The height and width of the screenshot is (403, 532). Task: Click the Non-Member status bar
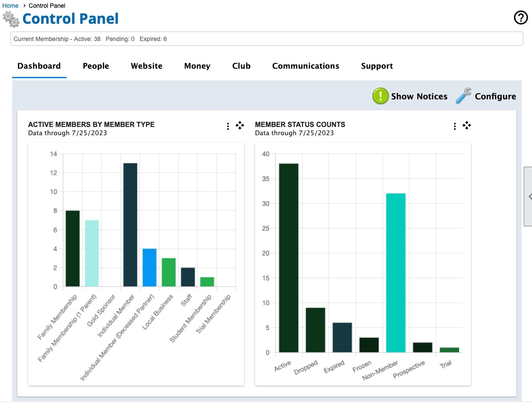396,273
